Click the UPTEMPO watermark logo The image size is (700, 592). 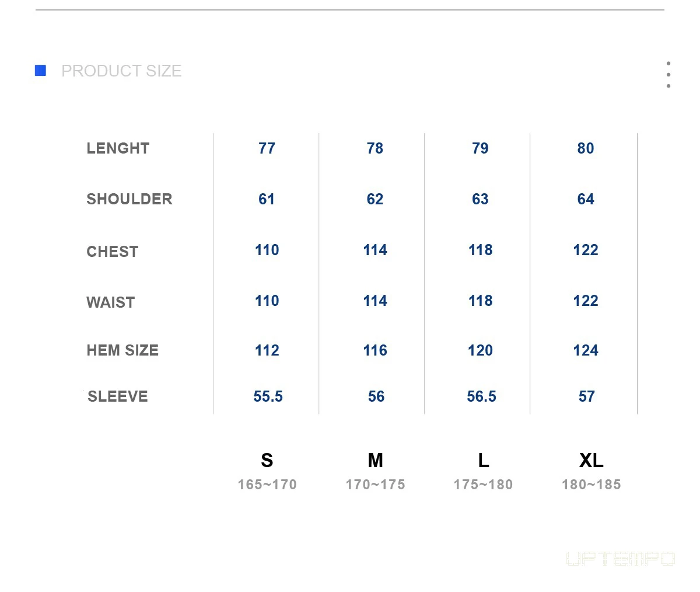point(621,559)
